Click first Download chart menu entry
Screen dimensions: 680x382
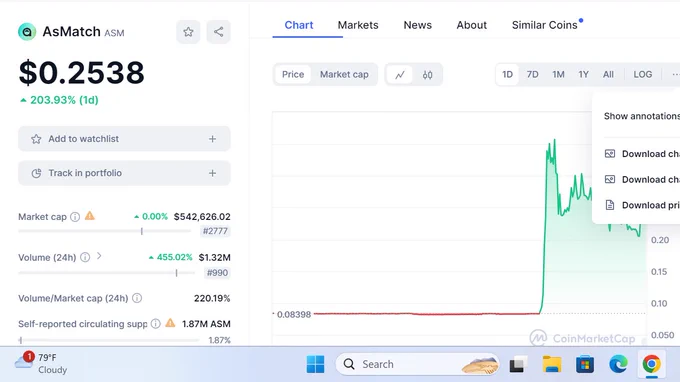pos(642,154)
